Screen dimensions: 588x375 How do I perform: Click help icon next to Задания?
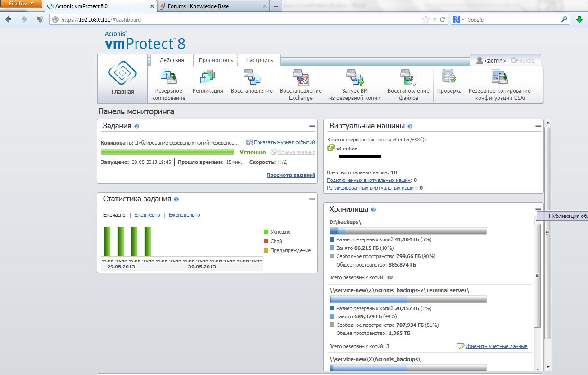(x=136, y=127)
